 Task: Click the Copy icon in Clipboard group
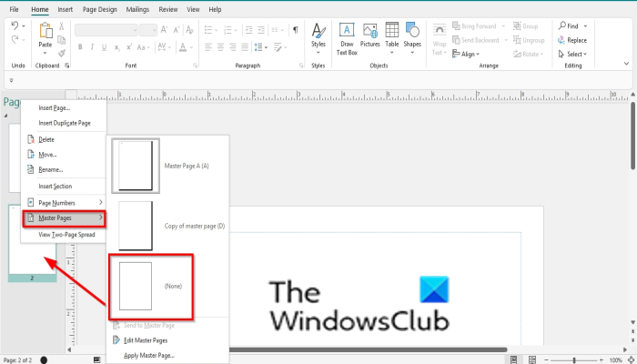[x=61, y=40]
